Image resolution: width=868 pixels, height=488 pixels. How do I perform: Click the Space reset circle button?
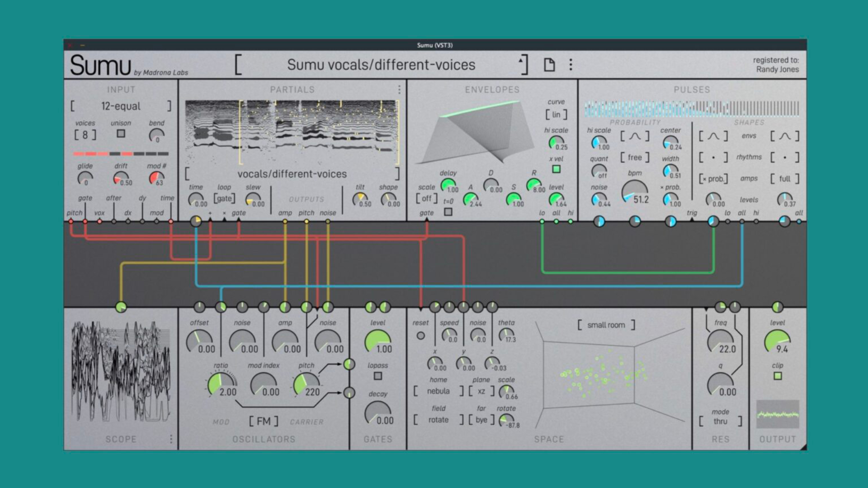(420, 336)
